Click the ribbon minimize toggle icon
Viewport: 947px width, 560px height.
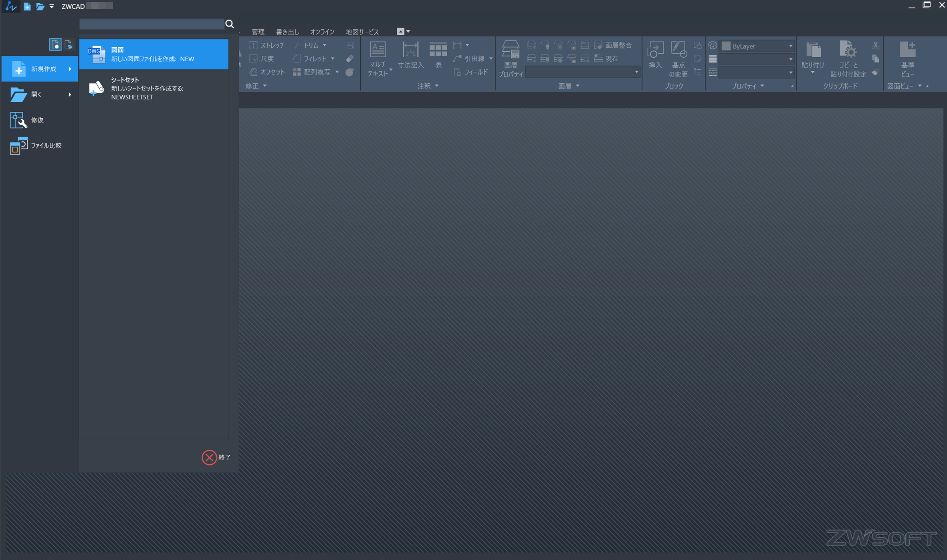tap(400, 31)
